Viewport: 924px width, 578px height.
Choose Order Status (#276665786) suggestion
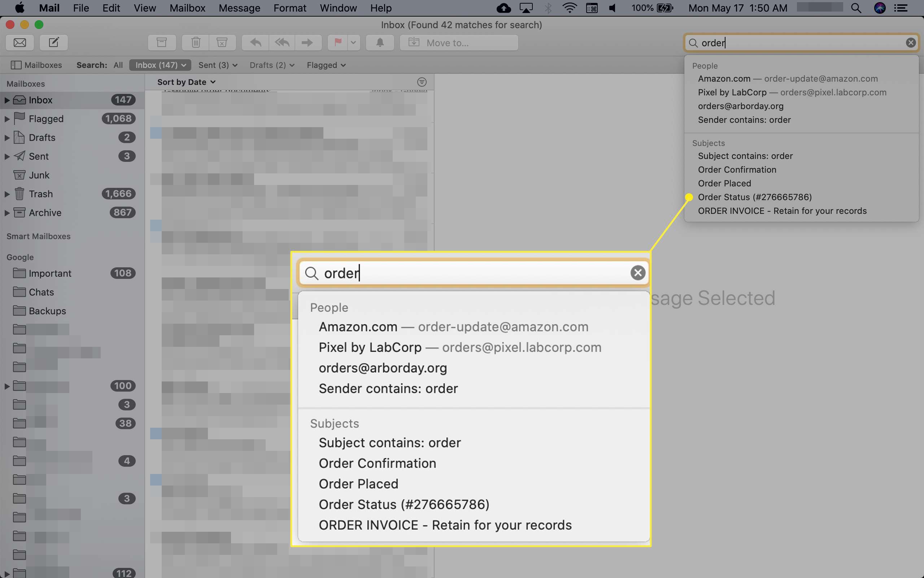(x=801, y=197)
